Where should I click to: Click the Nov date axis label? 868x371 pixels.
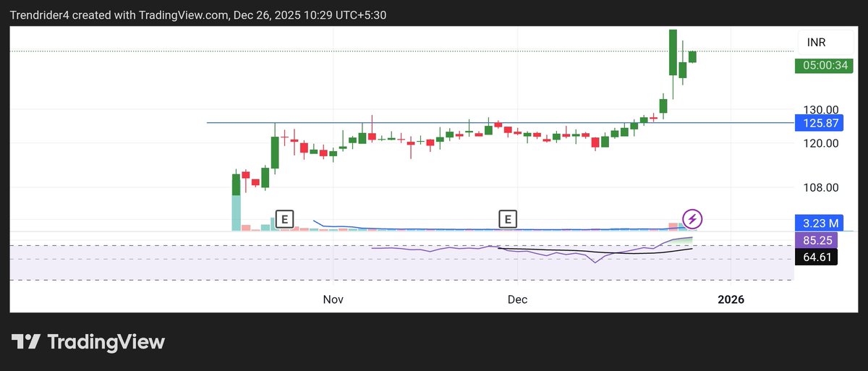[333, 299]
